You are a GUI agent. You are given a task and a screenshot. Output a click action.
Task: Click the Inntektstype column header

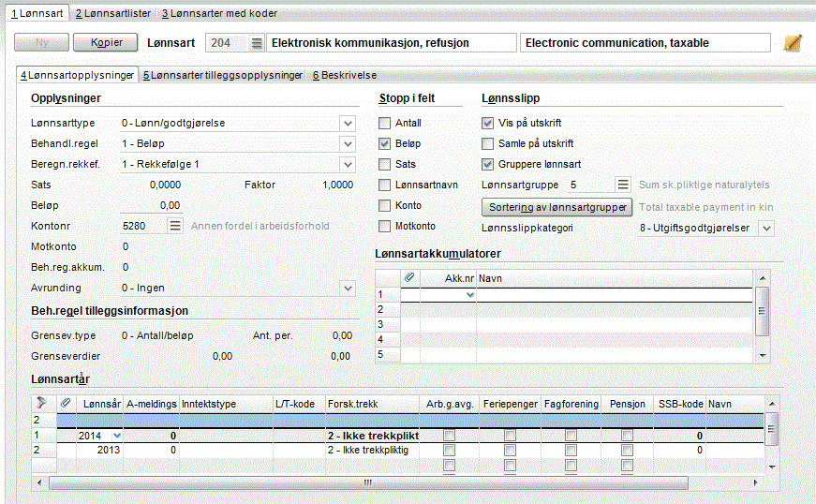[226, 404]
